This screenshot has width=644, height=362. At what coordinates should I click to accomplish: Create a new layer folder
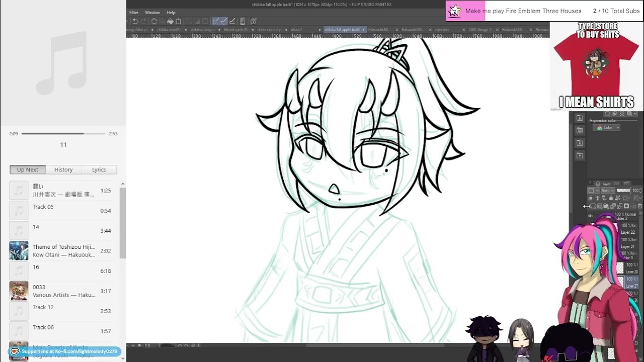(x=606, y=206)
